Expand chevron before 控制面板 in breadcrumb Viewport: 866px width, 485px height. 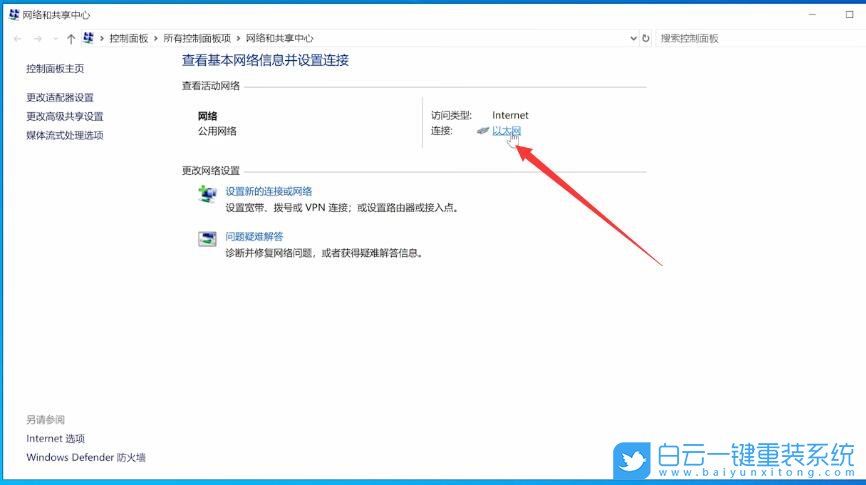pos(102,38)
